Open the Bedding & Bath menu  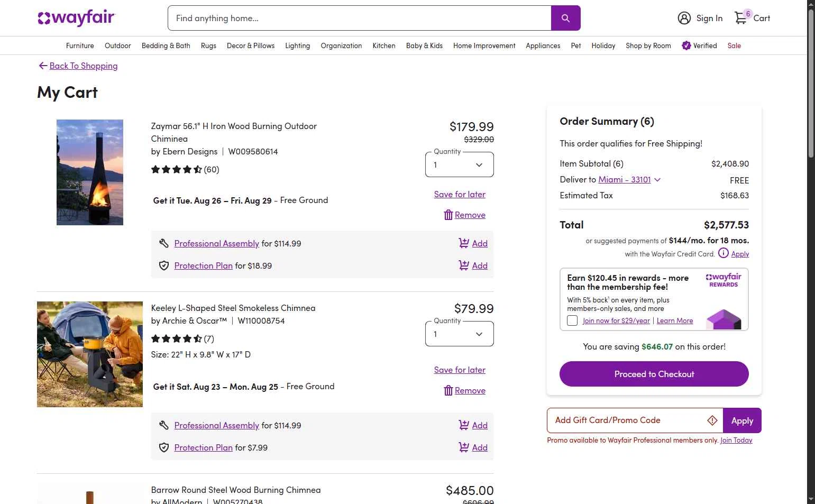pos(166,45)
